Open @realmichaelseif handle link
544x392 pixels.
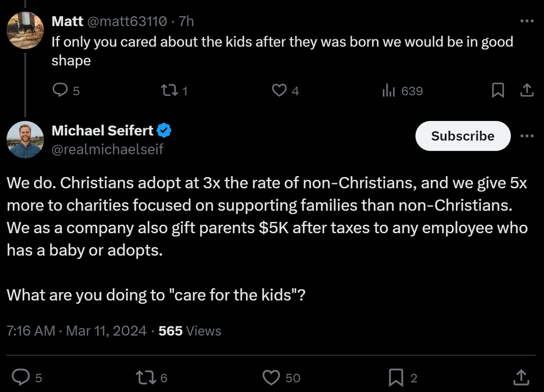107,149
